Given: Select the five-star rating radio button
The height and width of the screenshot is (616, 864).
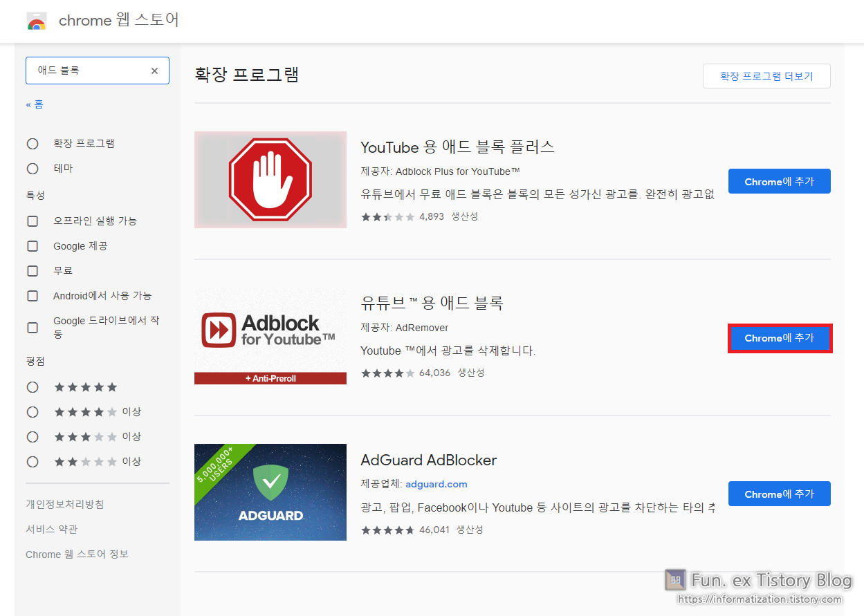Looking at the screenshot, I should click(33, 387).
